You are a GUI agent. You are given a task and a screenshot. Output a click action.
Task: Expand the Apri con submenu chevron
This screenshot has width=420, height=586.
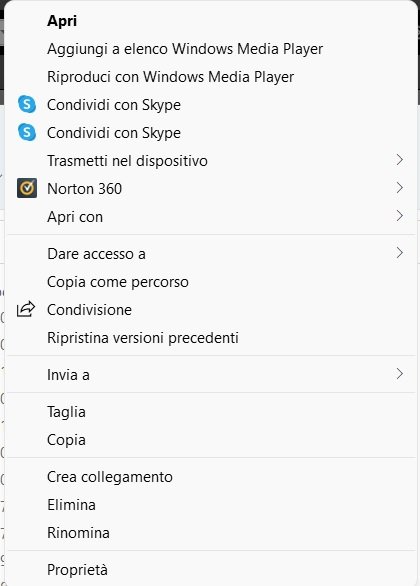click(x=400, y=216)
